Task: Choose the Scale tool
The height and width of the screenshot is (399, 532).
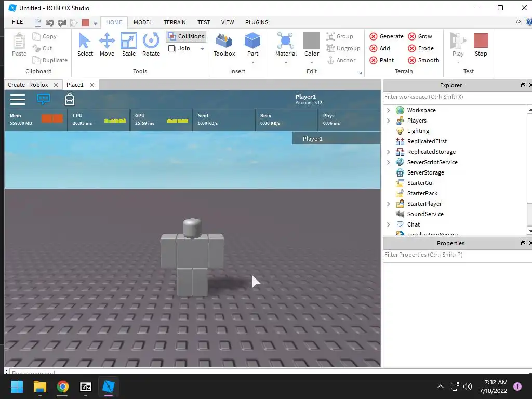Action: [x=129, y=44]
